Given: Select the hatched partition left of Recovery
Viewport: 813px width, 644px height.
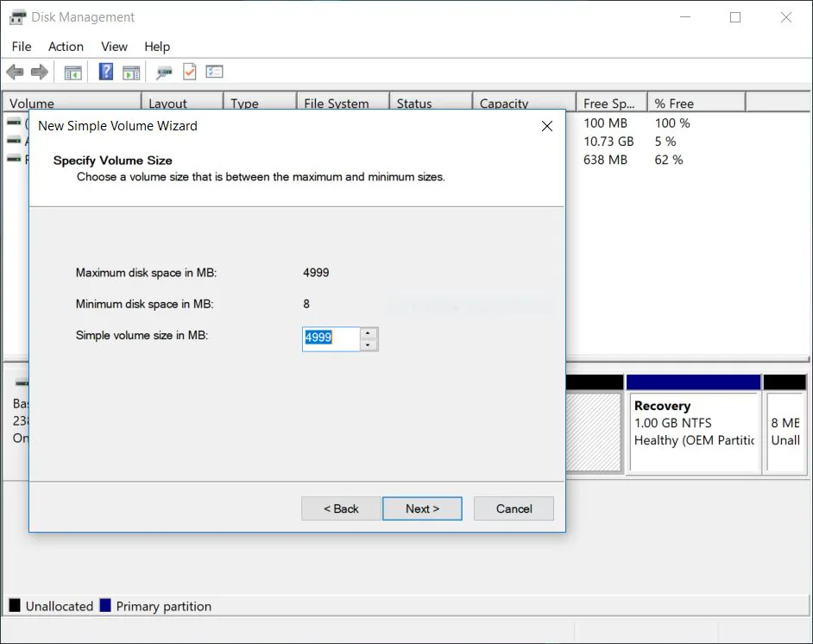Looking at the screenshot, I should coord(594,432).
